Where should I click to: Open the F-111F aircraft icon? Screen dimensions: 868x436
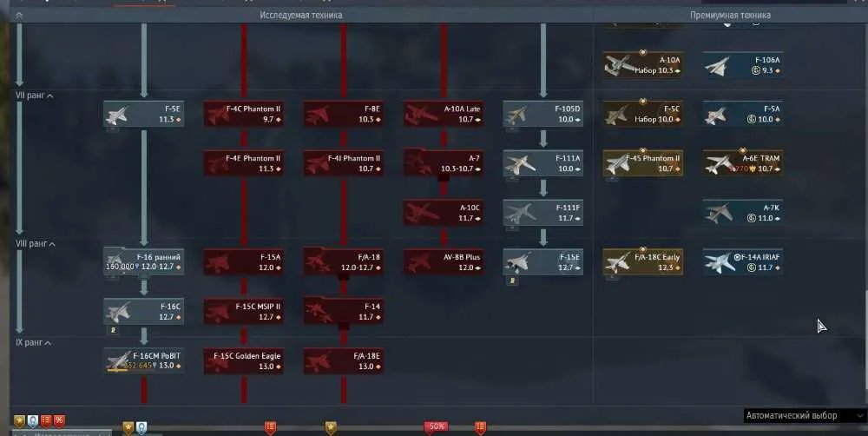[520, 214]
